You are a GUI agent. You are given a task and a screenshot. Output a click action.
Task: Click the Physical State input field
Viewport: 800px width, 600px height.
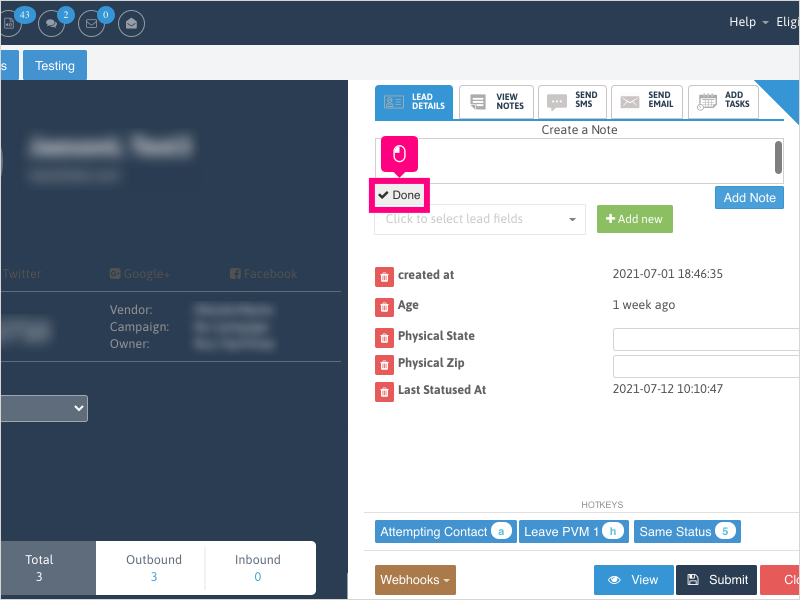tap(706, 339)
